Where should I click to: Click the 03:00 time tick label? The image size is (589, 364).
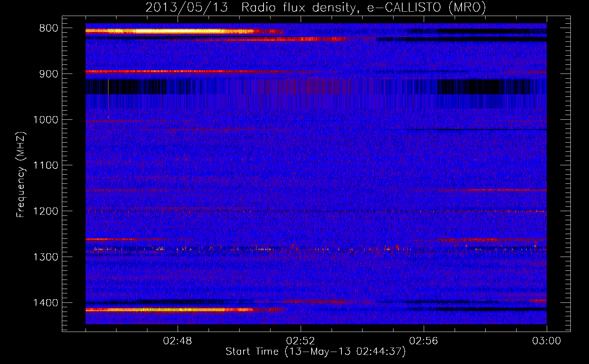[547, 341]
